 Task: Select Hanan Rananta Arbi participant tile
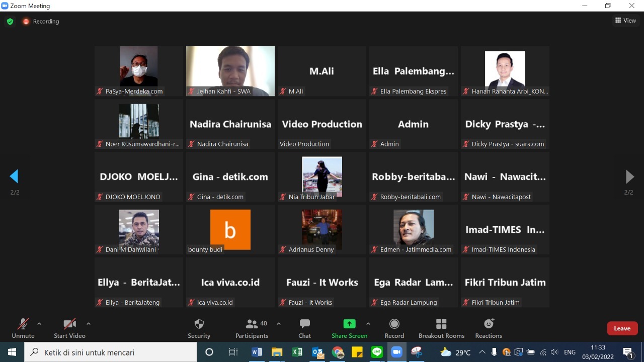505,71
